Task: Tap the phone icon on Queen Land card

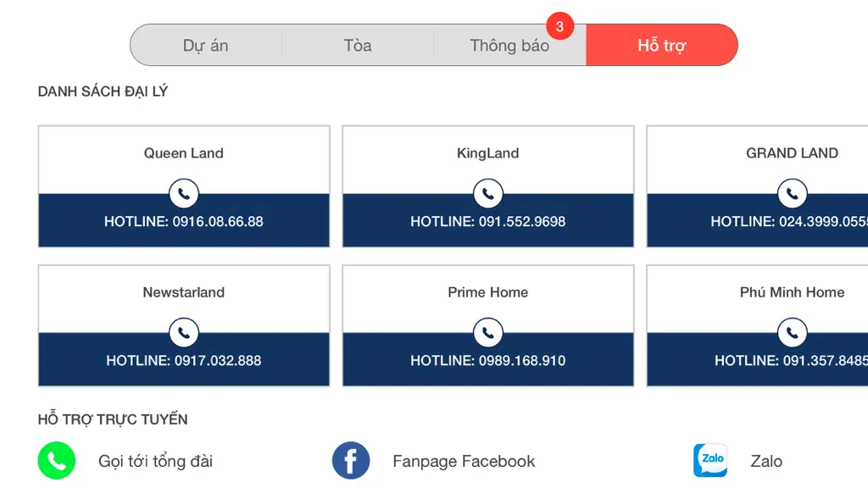Action: 184,194
